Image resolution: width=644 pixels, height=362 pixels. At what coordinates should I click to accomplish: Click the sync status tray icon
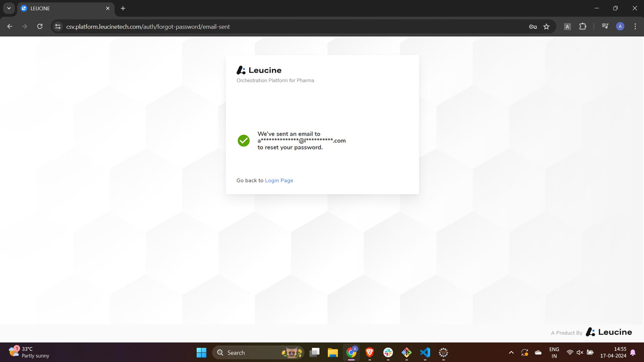[x=525, y=353]
